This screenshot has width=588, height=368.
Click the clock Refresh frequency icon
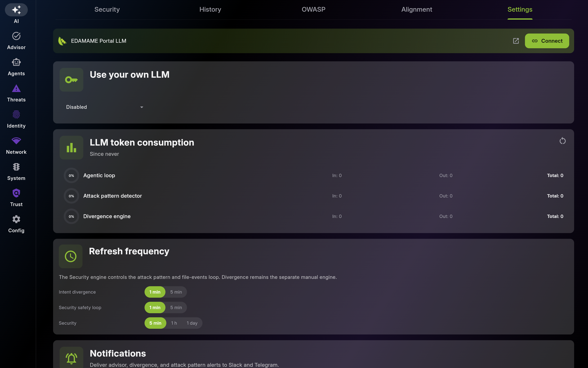71,256
